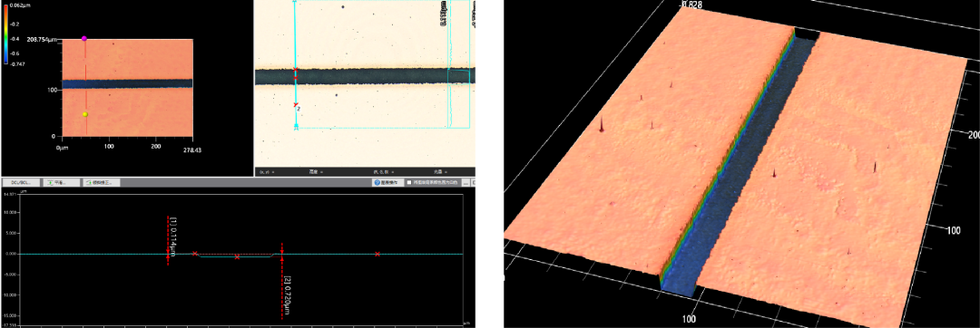This screenshot has width=980, height=328.
Task: Click the red point 1 marker on the microscope image
Action: pos(296,70)
